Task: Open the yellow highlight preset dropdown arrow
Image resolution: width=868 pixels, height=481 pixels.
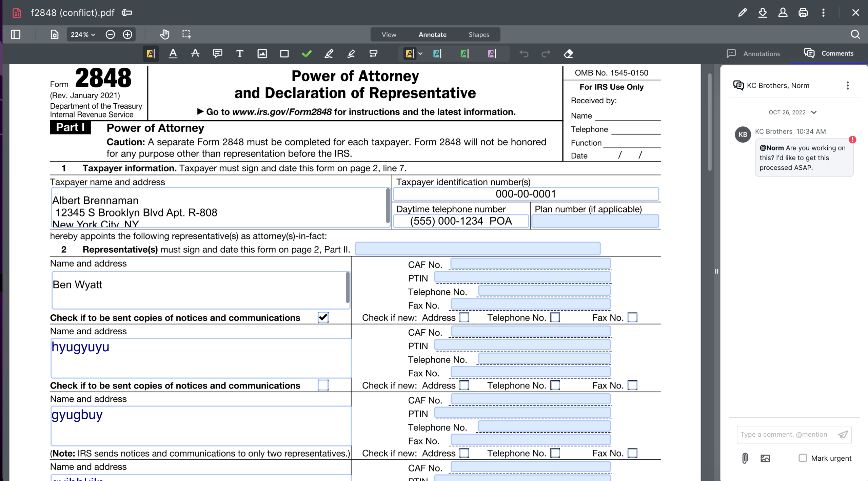Action: pos(420,54)
